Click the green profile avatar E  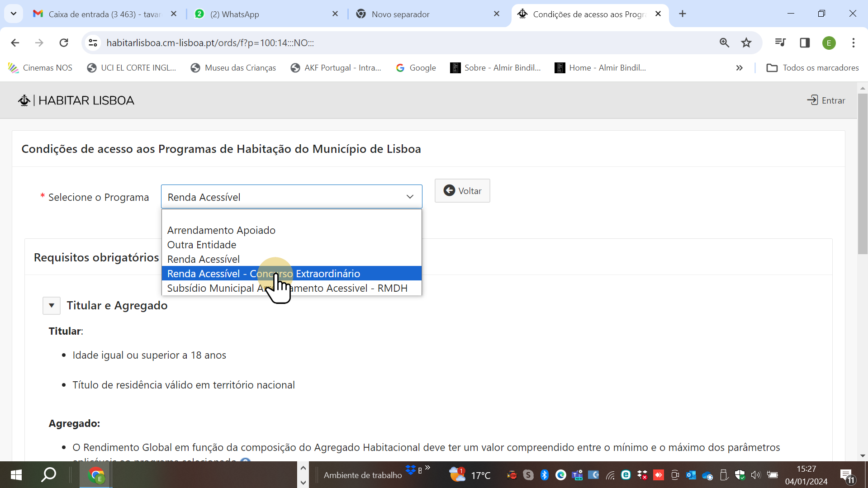click(829, 43)
